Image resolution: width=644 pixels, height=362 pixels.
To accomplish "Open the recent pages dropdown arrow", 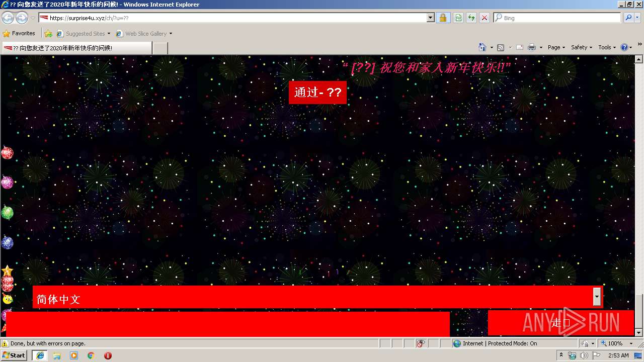I will 33,18.
